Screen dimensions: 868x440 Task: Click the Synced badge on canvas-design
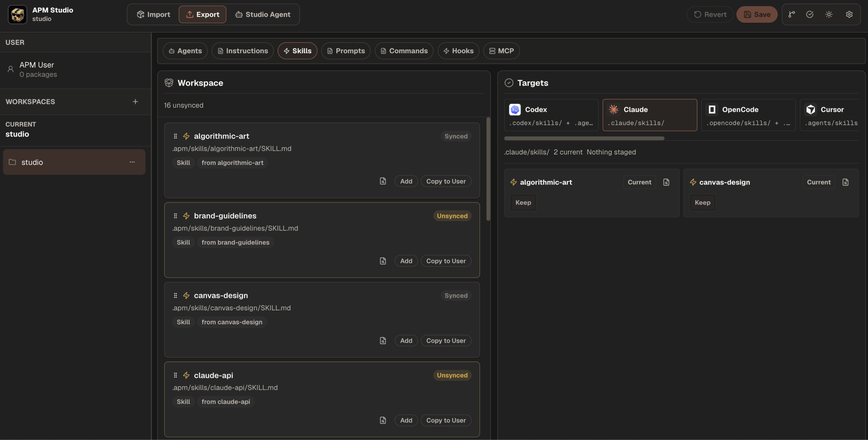456,296
